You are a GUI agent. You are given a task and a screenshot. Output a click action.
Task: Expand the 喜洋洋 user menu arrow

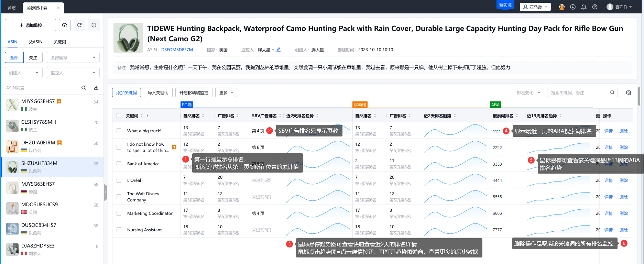(631, 7)
